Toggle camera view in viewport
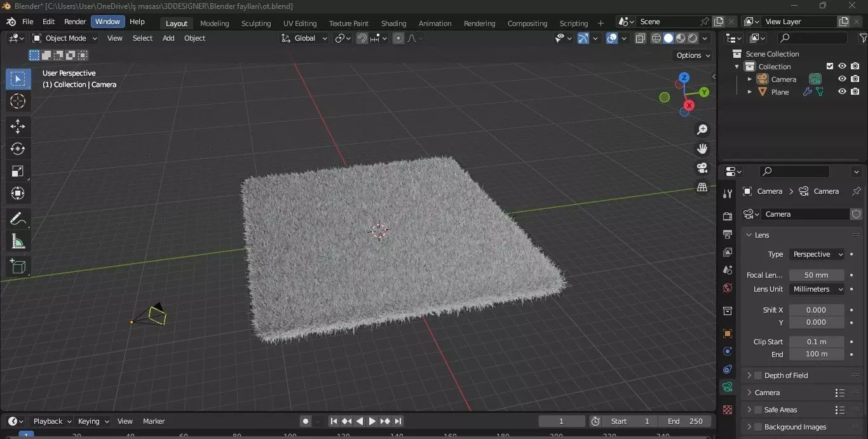868x439 pixels. pos(702,168)
